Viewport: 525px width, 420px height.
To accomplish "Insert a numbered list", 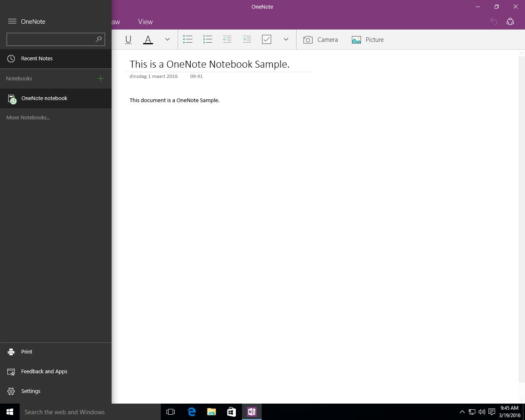I will pos(208,39).
